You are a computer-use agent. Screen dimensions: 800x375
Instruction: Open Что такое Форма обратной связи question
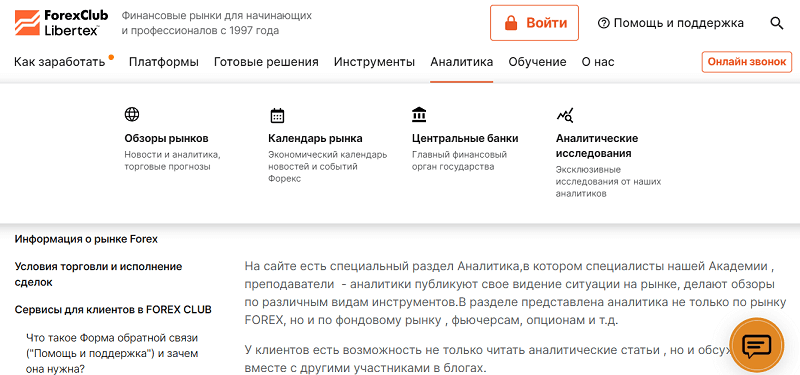pyautogui.click(x=112, y=353)
